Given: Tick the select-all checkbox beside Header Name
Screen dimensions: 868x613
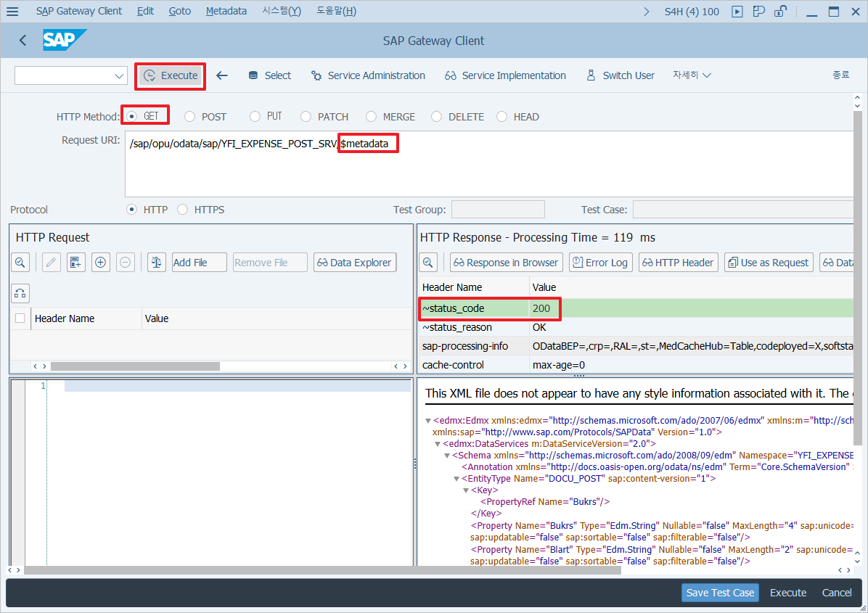Looking at the screenshot, I should click(20, 318).
